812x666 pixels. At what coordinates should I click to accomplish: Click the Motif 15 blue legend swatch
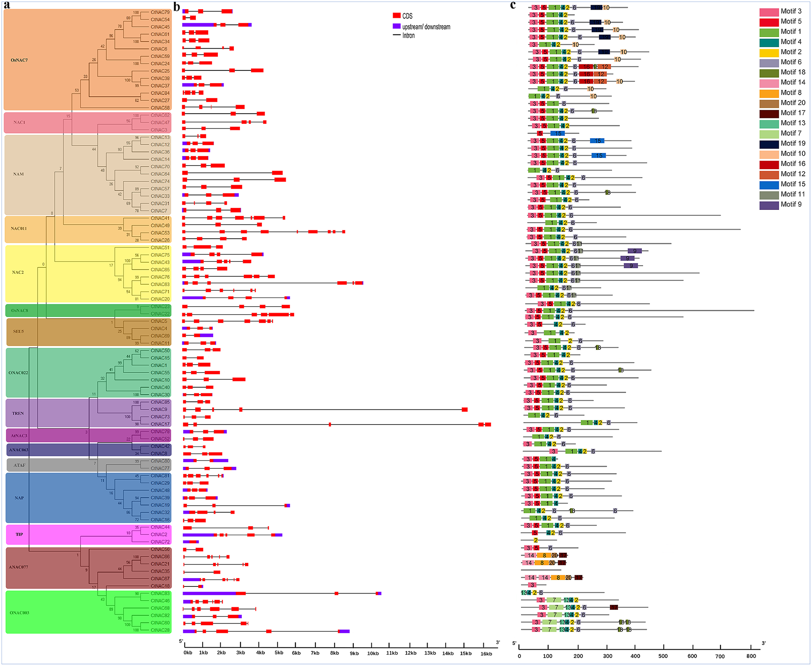pyautogui.click(x=769, y=185)
